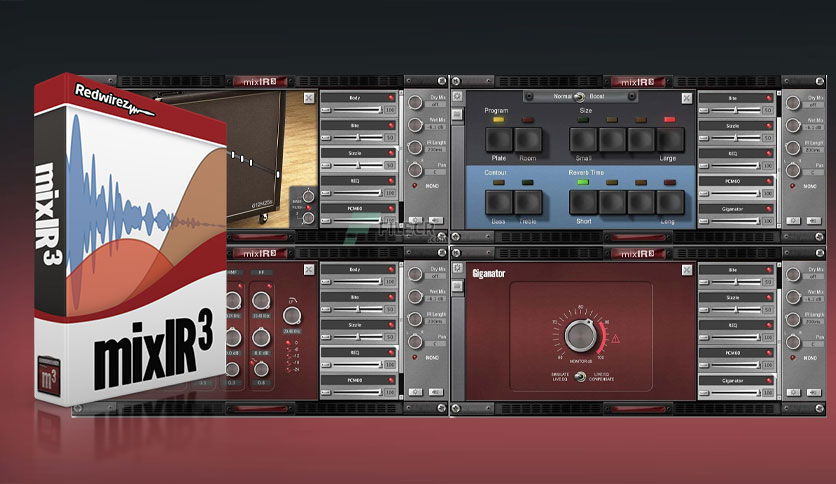Image resolution: width=836 pixels, height=484 pixels.
Task: Click gear button under MONO in PCM60 window
Action: 793,220
